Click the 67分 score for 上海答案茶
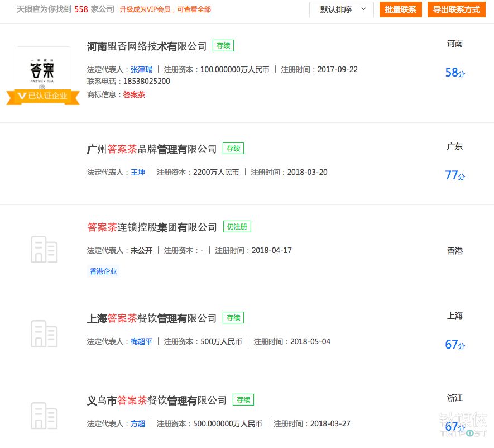494x448 pixels. (x=454, y=344)
